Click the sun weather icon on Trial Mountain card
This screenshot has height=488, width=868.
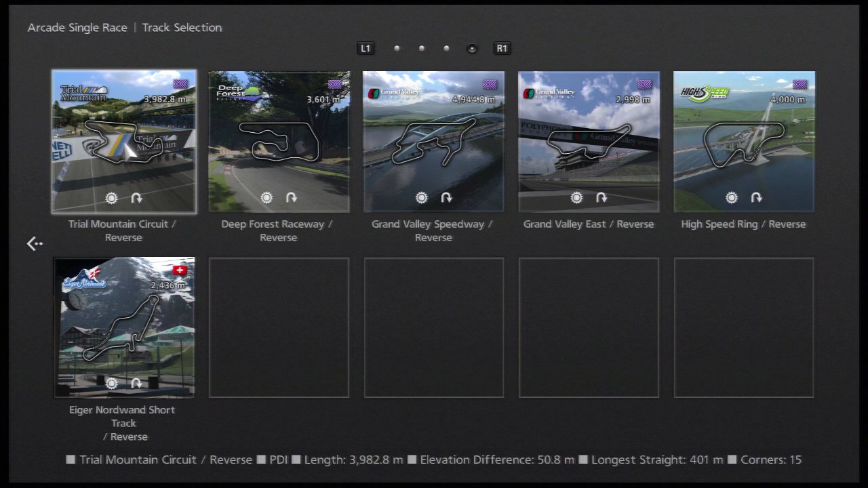(112, 198)
